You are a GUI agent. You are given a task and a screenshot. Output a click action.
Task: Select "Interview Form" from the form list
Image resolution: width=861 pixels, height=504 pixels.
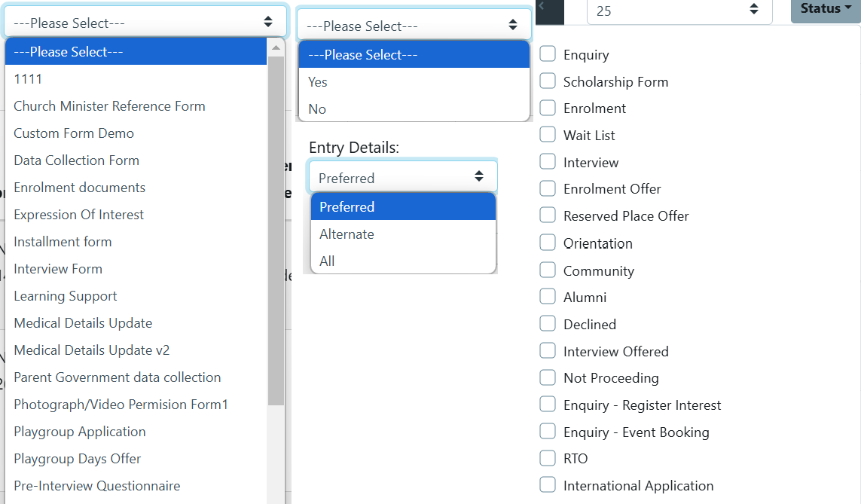[x=58, y=268]
